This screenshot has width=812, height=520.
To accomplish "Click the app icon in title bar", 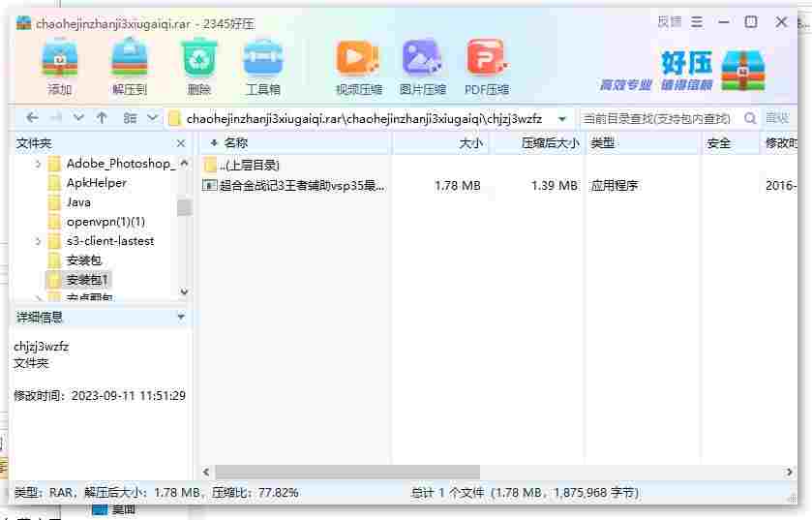I will point(23,23).
